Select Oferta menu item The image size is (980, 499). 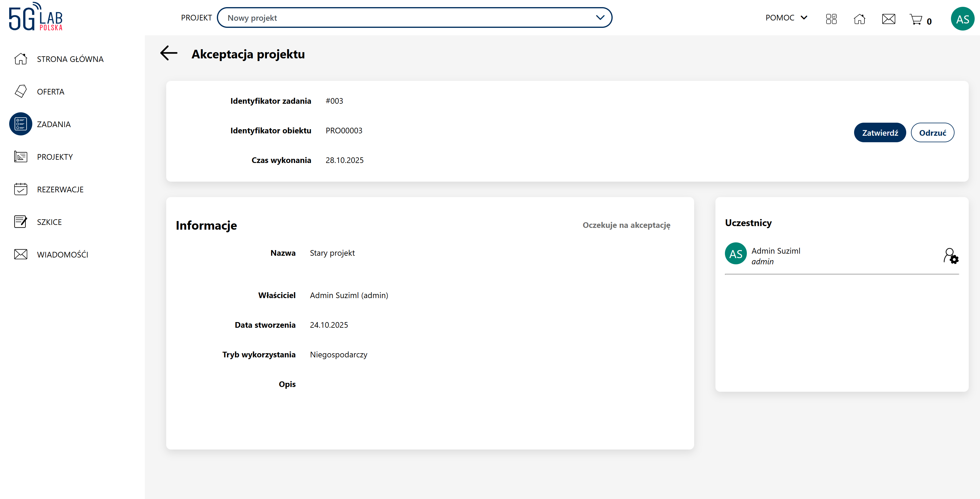pyautogui.click(x=51, y=92)
